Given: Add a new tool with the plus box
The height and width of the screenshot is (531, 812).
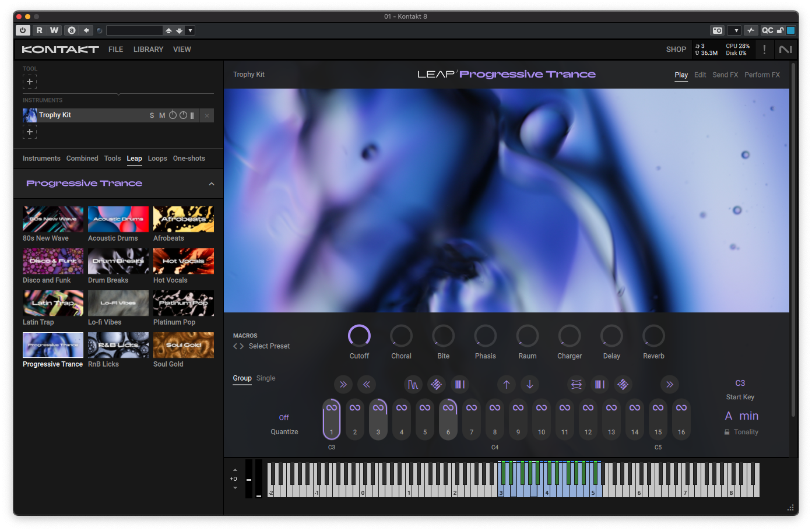Looking at the screenshot, I should (x=30, y=82).
